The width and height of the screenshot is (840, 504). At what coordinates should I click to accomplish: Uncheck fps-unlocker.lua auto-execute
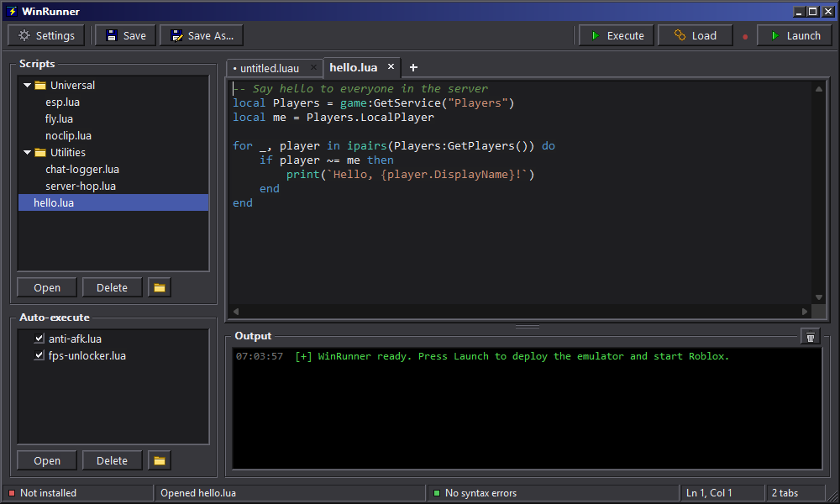pyautogui.click(x=39, y=355)
